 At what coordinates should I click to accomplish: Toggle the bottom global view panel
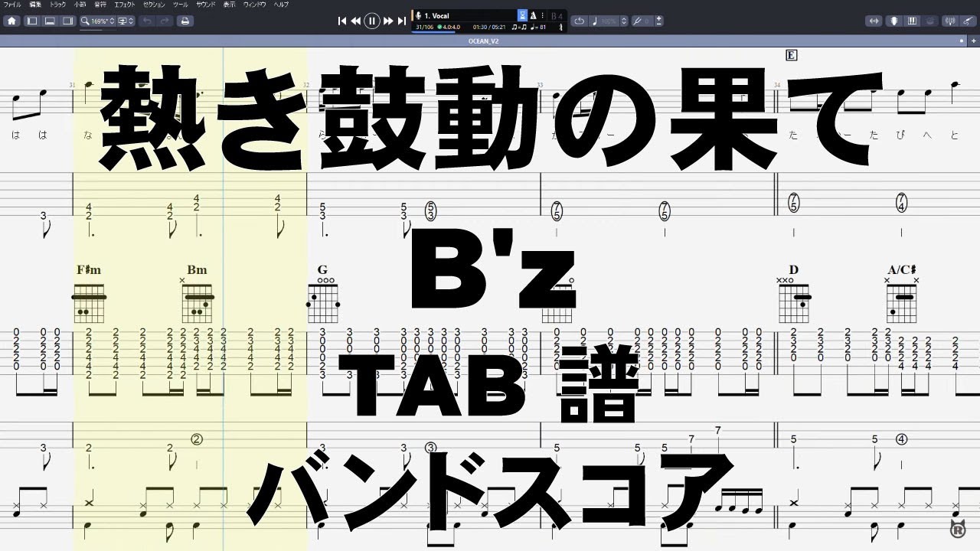50,21
